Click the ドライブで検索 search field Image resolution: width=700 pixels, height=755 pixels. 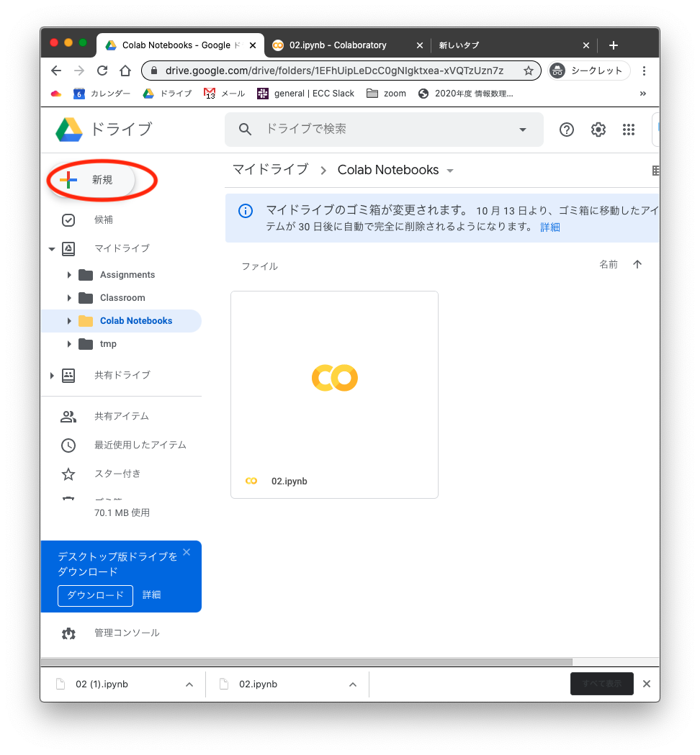385,129
